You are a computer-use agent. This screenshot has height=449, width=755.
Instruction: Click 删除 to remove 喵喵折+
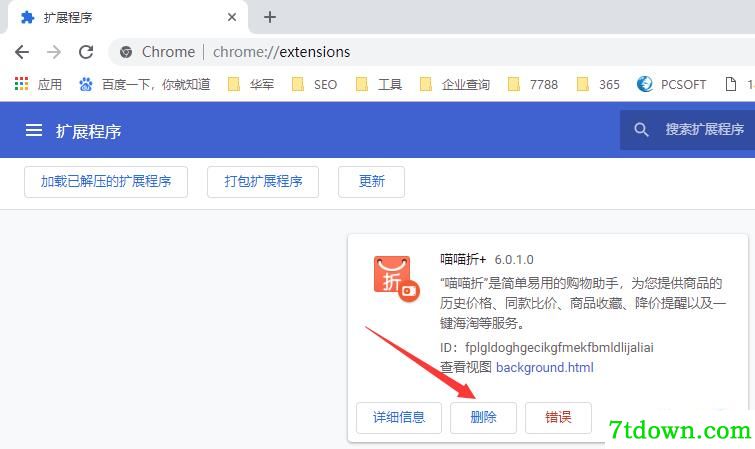pyautogui.click(x=483, y=418)
